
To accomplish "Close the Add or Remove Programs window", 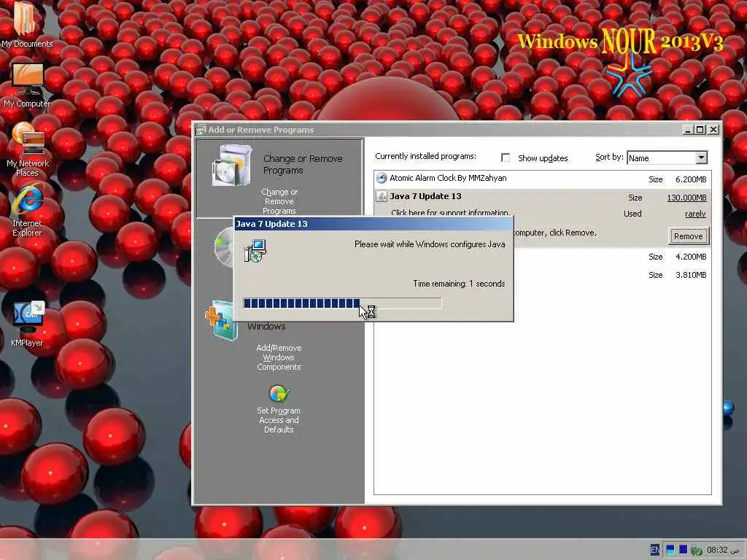I will coord(713,130).
